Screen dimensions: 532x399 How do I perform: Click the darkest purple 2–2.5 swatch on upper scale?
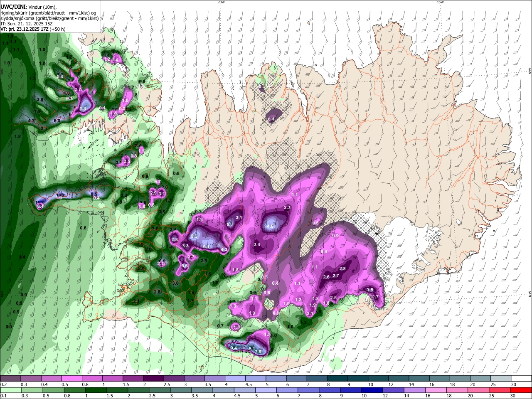[x=153, y=379]
